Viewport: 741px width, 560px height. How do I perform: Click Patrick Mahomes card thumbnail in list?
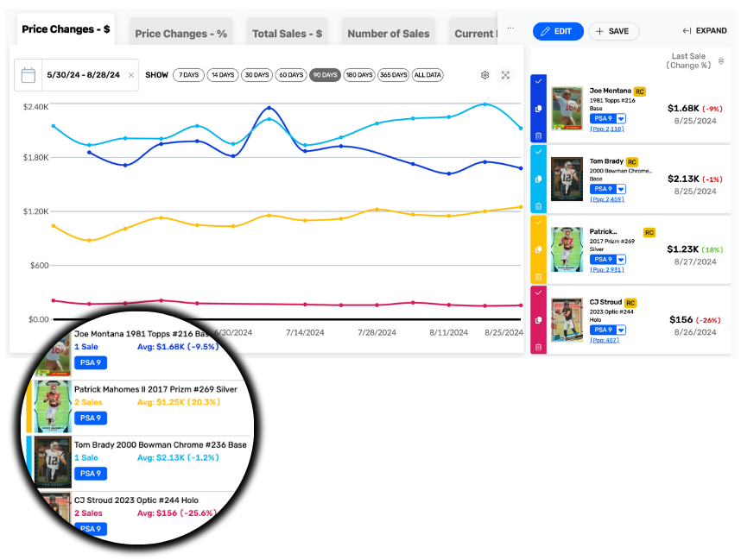(x=567, y=249)
